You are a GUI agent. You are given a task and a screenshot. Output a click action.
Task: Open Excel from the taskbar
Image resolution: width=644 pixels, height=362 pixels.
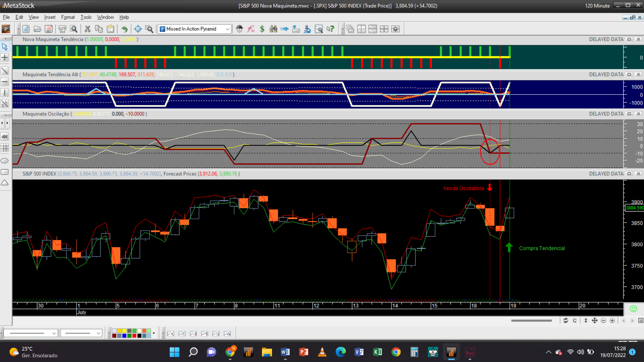pyautogui.click(x=377, y=352)
